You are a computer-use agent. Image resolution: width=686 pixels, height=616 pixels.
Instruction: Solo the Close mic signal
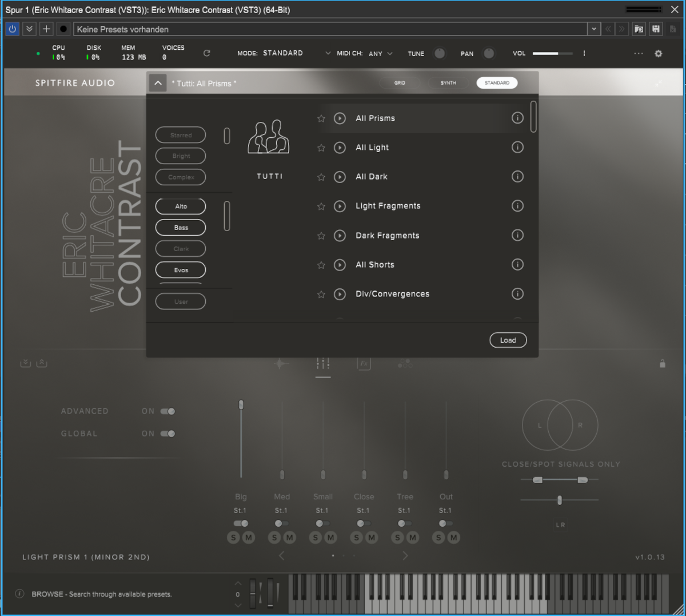[357, 538]
